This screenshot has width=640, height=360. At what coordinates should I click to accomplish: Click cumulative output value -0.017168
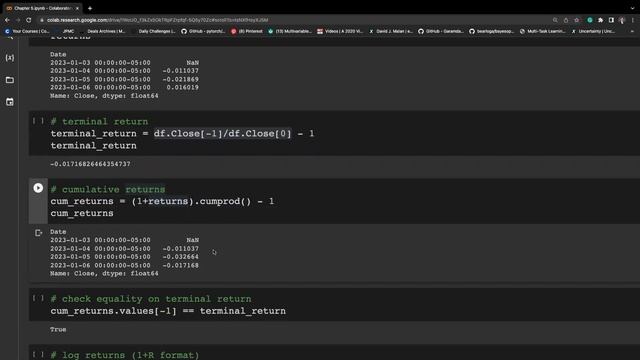(181, 265)
